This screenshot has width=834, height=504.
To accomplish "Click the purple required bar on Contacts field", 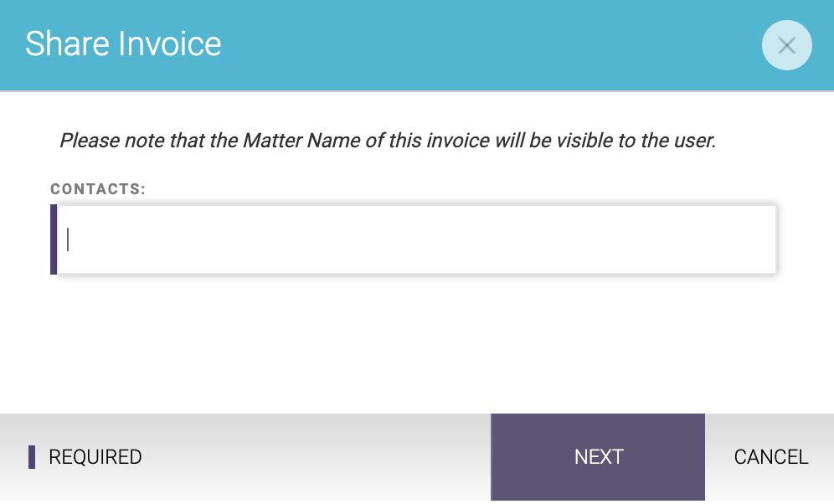I will tap(54, 239).
